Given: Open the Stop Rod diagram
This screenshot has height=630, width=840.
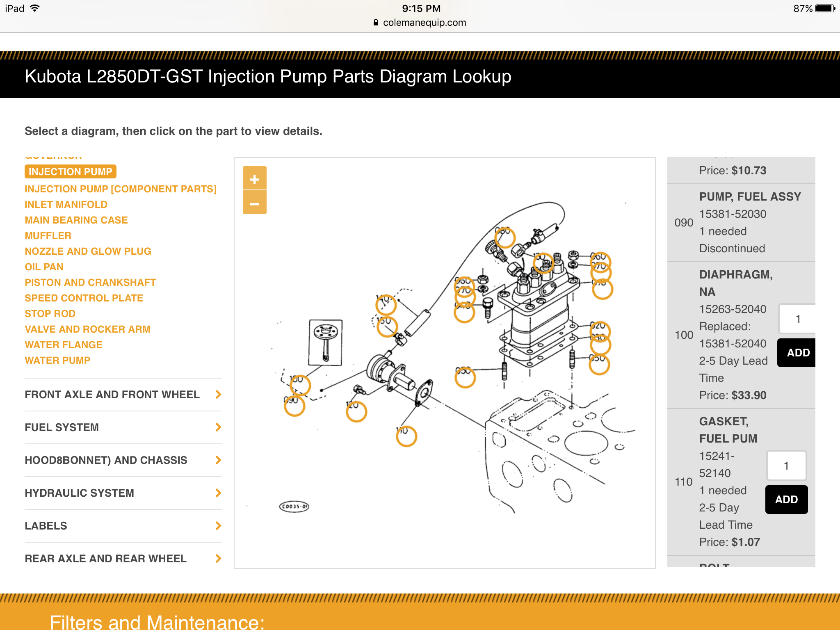Looking at the screenshot, I should [x=50, y=314].
